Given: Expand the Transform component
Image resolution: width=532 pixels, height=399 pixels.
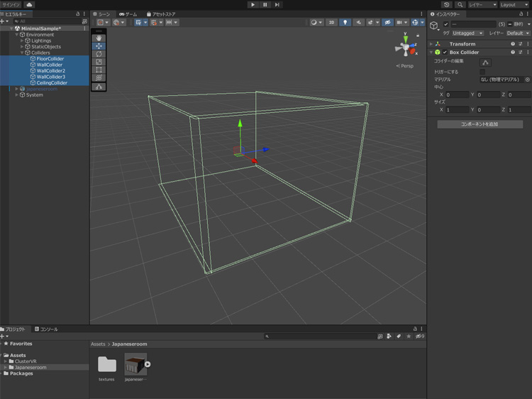Looking at the screenshot, I should 431,44.
